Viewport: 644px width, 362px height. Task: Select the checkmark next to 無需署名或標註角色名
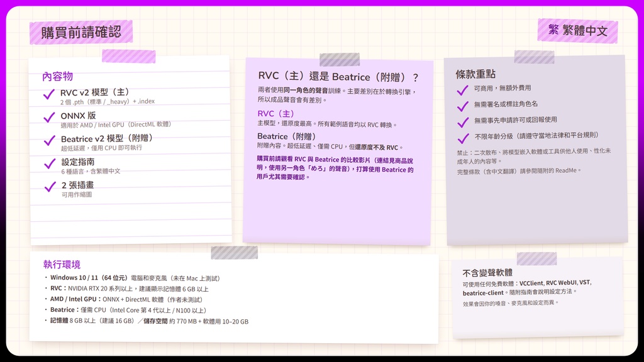pos(463,106)
